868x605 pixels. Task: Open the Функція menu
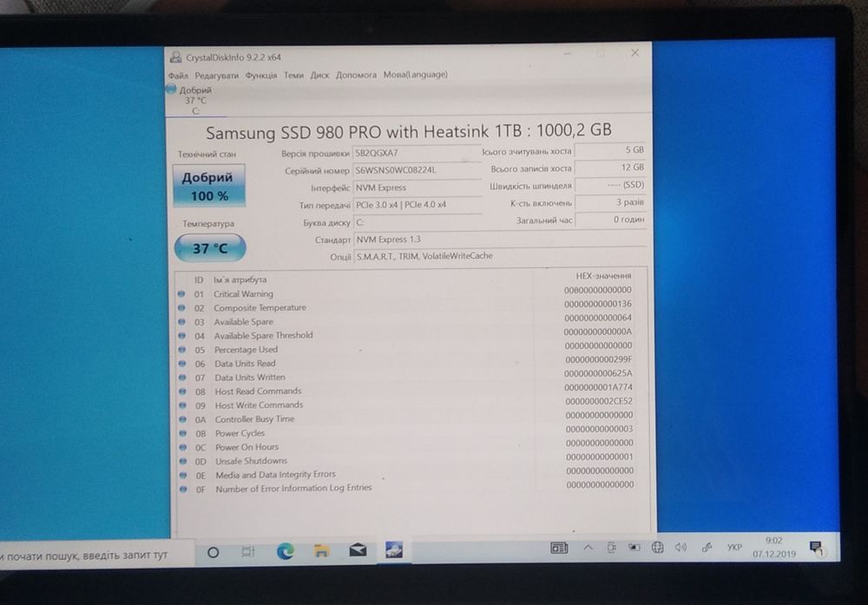(261, 76)
